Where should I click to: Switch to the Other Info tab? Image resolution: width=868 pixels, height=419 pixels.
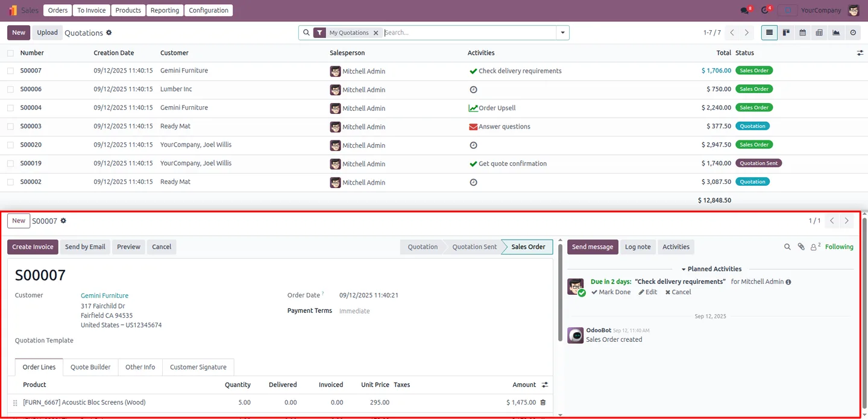click(x=140, y=367)
